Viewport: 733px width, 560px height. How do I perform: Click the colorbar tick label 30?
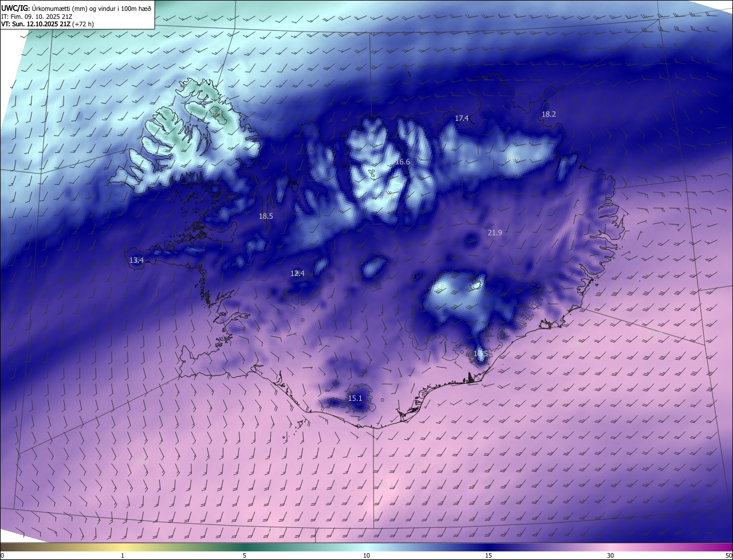tap(610, 555)
